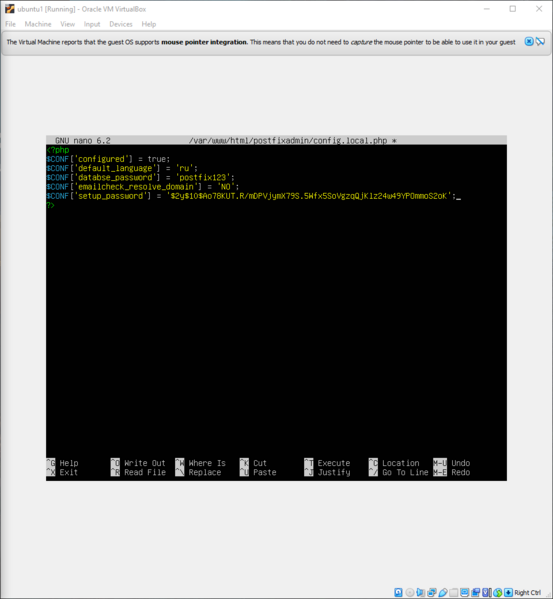Viewport: 553px width, 599px height.
Task: Click the '<?php' opening tag line
Action: point(58,150)
